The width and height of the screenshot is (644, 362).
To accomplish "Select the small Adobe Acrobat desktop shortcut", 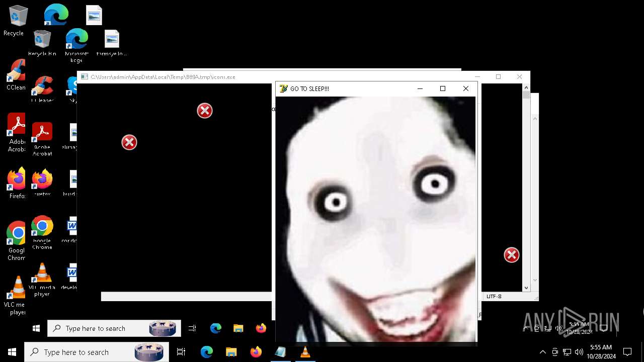I will click(42, 139).
